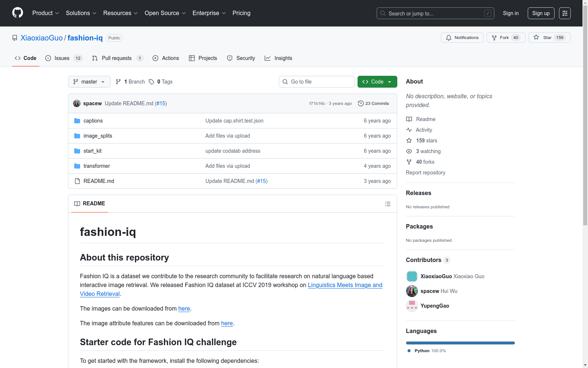The width and height of the screenshot is (588, 368).
Task: Open the green Code clone dropdown
Action: click(377, 82)
